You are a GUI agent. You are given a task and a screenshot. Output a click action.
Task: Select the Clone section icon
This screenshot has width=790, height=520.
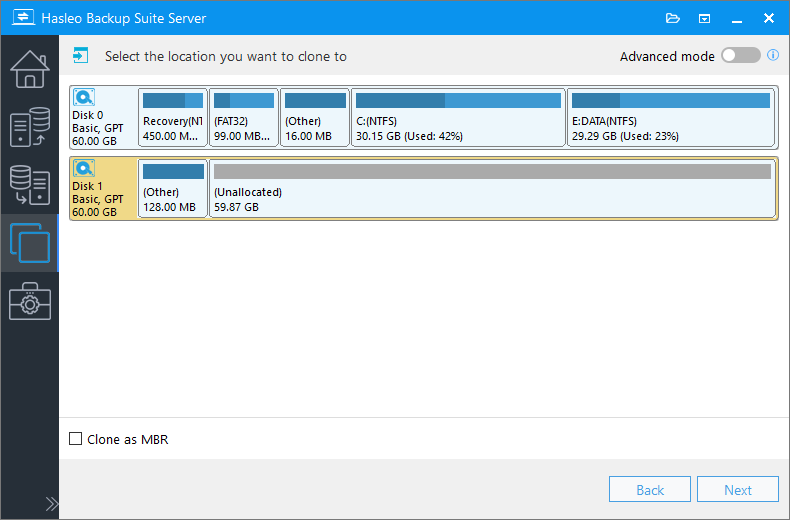click(x=29, y=242)
